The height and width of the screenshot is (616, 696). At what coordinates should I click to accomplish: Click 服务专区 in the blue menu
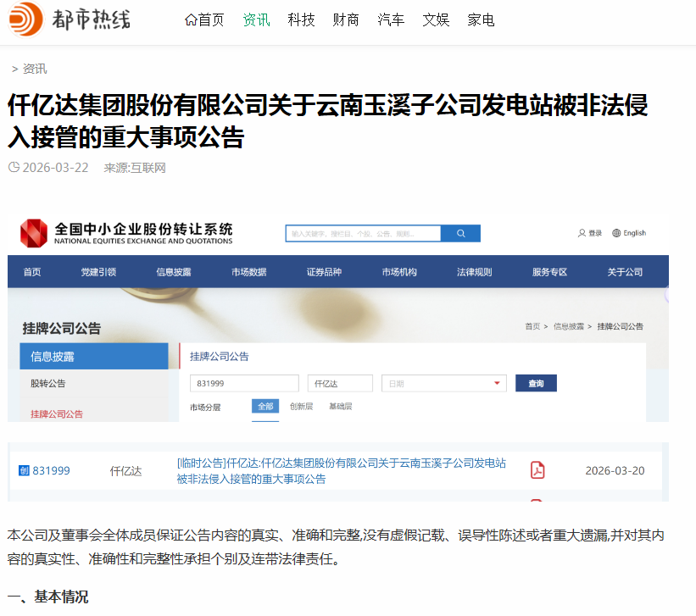550,272
